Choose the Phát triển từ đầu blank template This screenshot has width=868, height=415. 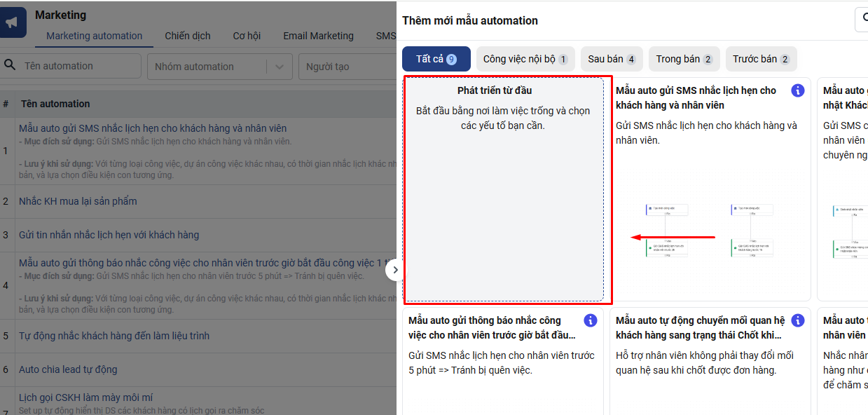(504, 189)
